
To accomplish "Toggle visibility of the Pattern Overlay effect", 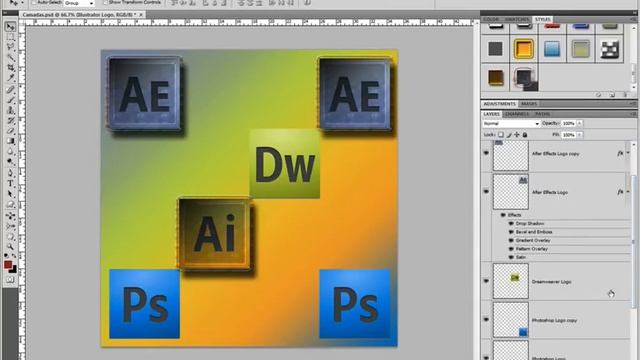I will click(x=511, y=249).
